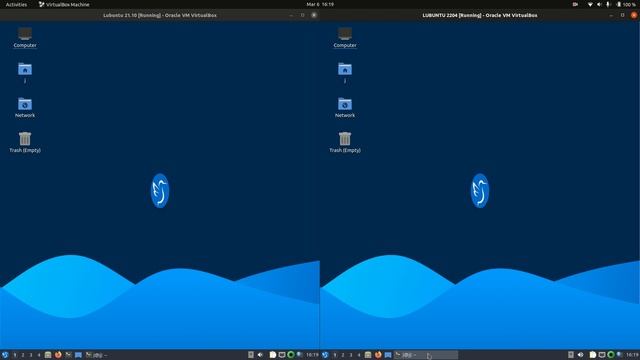The image size is (640, 360).
Task: Open Trash (Empty) on LUBUNTU 2204 desktop
Action: 345,142
